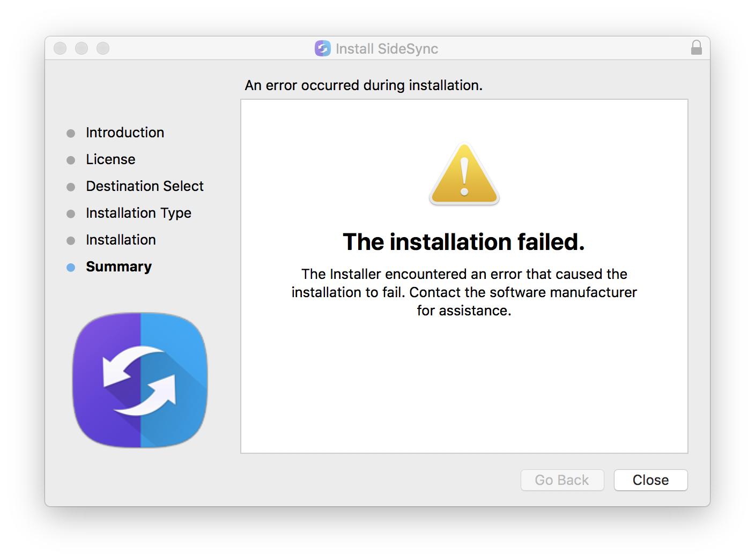Click the lock icon in title bar
755x560 pixels.
696,48
